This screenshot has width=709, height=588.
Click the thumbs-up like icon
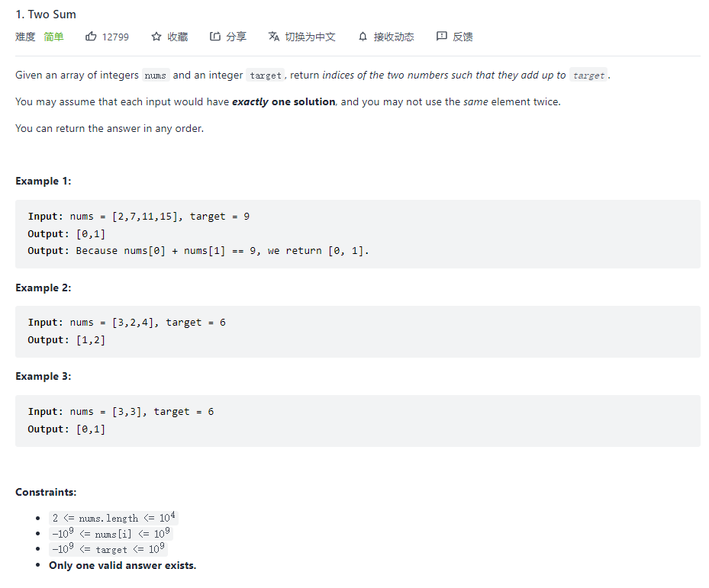point(91,37)
